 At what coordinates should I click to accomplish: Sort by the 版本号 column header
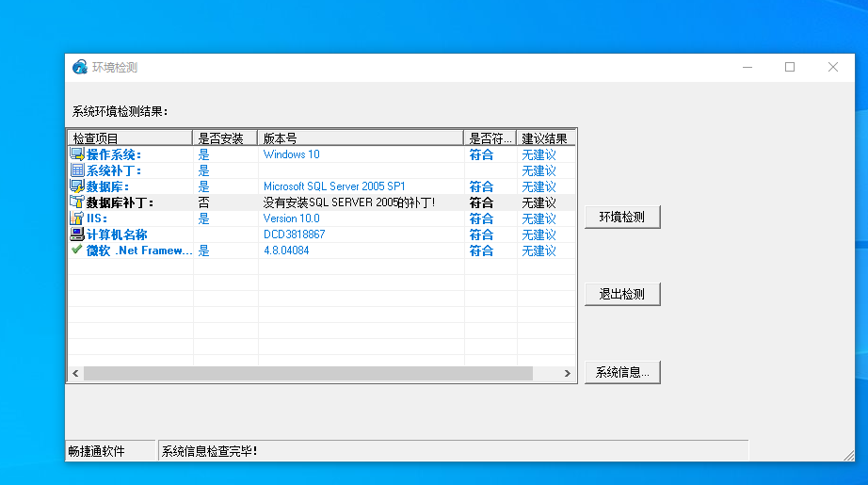[x=361, y=137]
